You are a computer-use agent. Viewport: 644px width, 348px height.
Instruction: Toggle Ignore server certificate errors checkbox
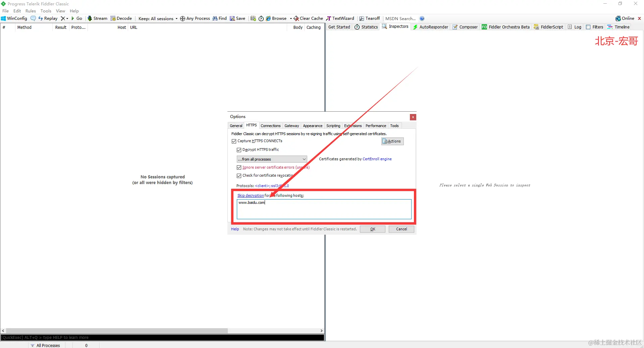[x=239, y=167]
